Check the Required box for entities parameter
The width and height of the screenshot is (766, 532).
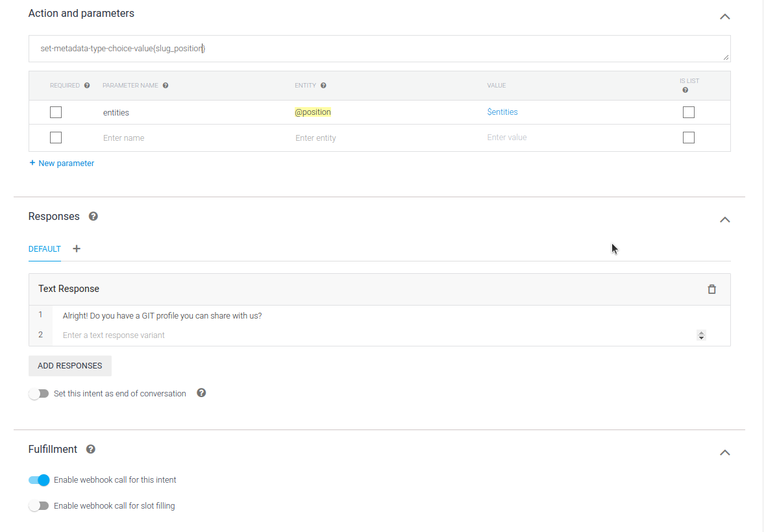pos(56,112)
